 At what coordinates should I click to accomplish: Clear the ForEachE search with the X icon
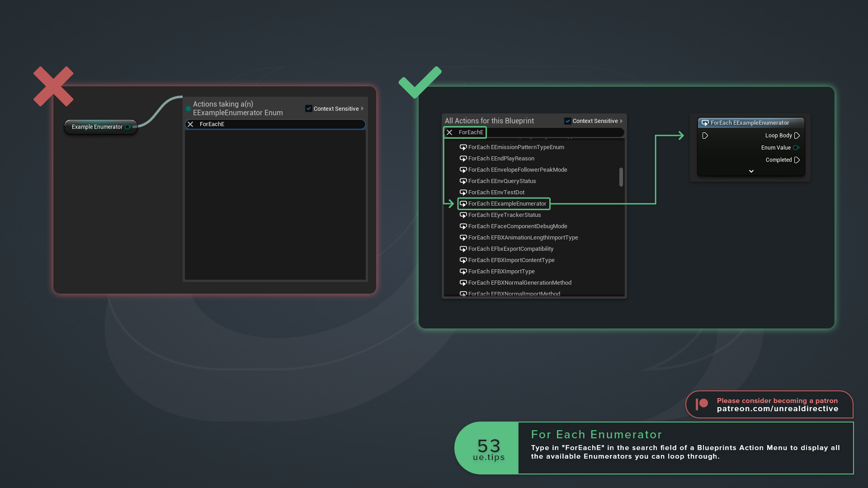click(190, 124)
